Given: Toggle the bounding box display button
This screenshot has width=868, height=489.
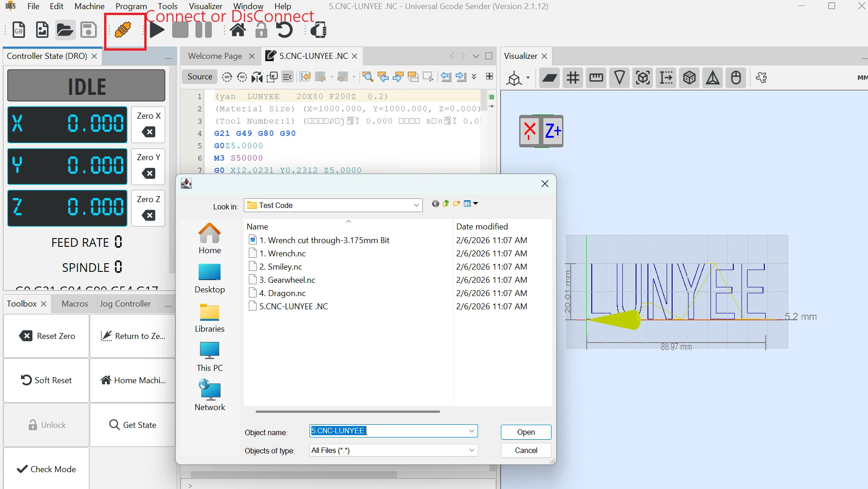Looking at the screenshot, I should (643, 78).
